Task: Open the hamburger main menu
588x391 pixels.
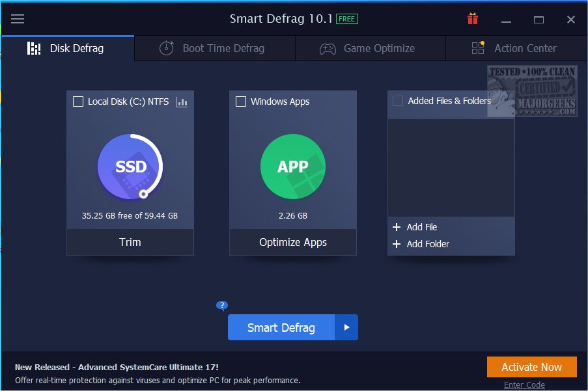Action: 18,19
